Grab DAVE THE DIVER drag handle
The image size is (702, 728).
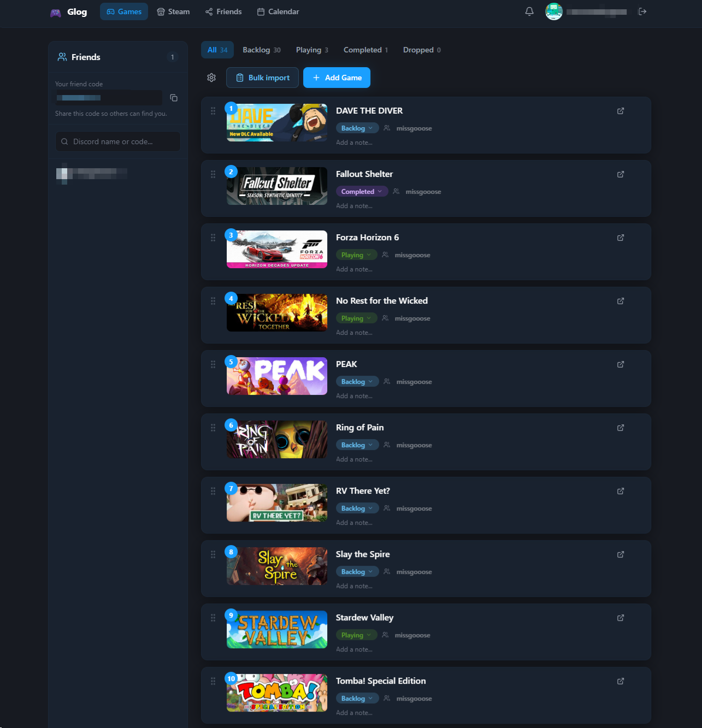(213, 111)
